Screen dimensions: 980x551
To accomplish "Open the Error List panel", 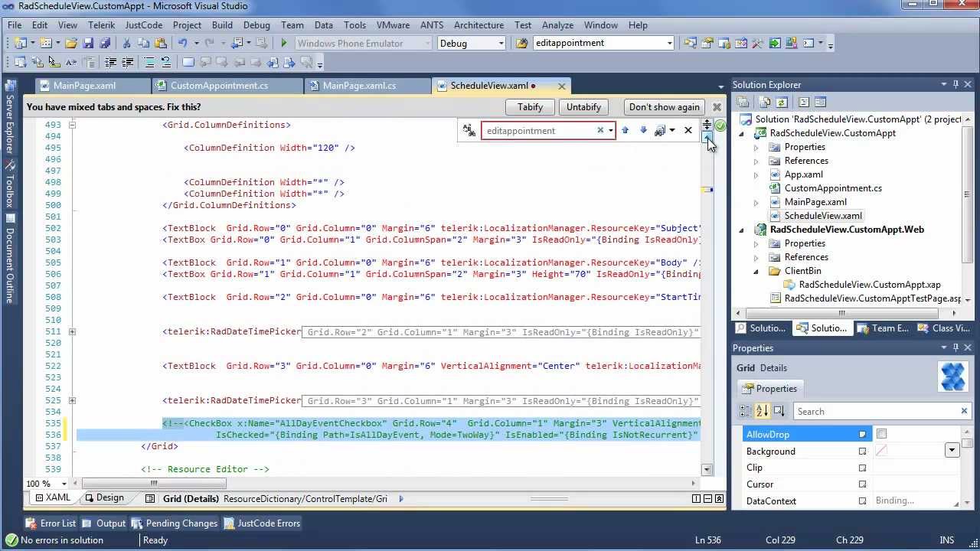I will 51,523.
